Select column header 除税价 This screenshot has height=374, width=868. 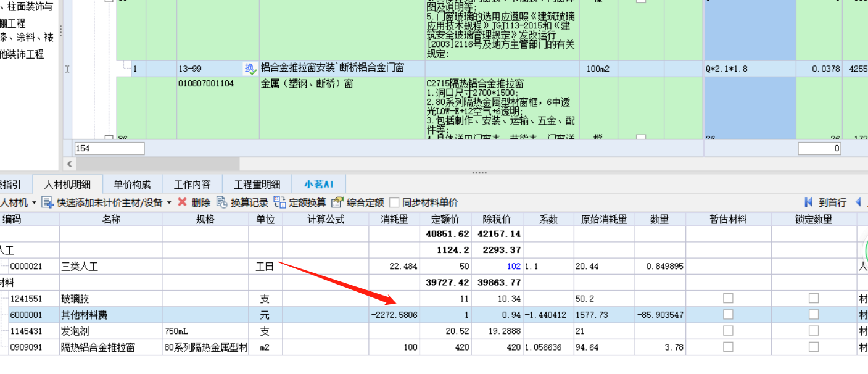[497, 219]
